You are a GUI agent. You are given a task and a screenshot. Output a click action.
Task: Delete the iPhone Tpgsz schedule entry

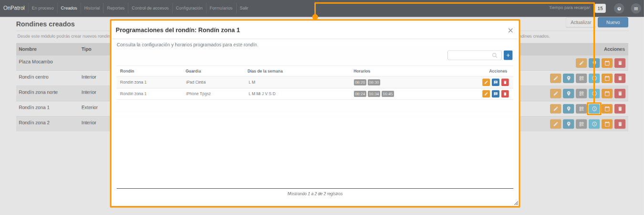point(505,94)
